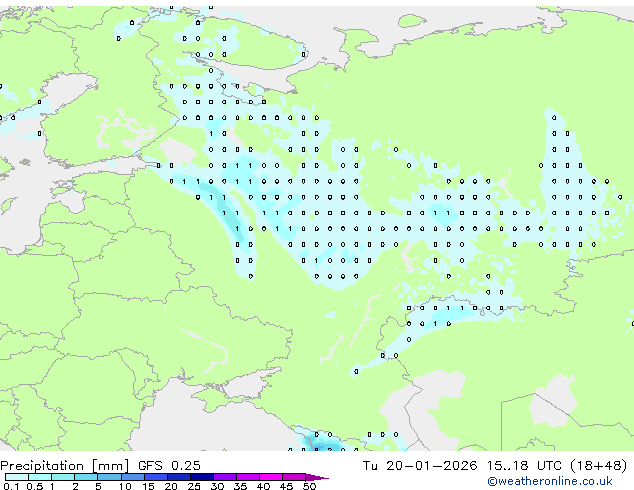
Task: Click the '20' legend scale label
Action: point(171,486)
